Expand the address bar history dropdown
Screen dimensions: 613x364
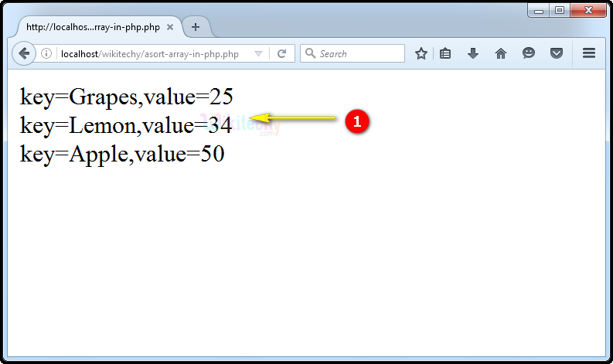coord(258,54)
